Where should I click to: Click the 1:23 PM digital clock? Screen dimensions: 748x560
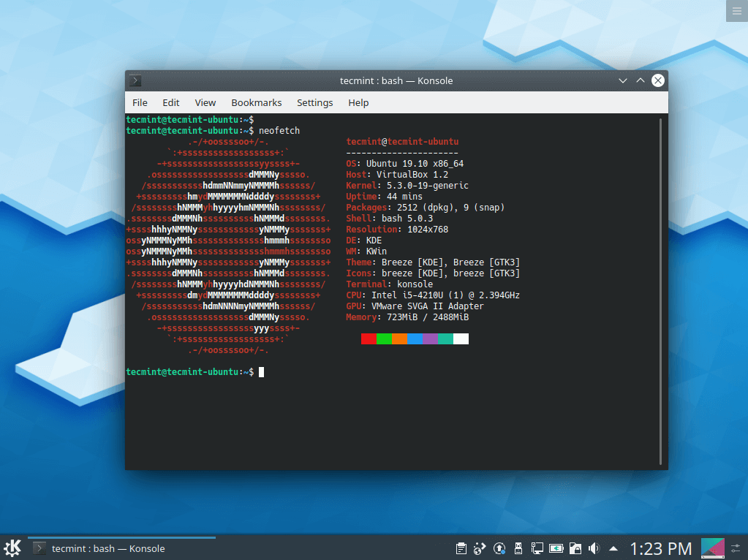click(660, 548)
